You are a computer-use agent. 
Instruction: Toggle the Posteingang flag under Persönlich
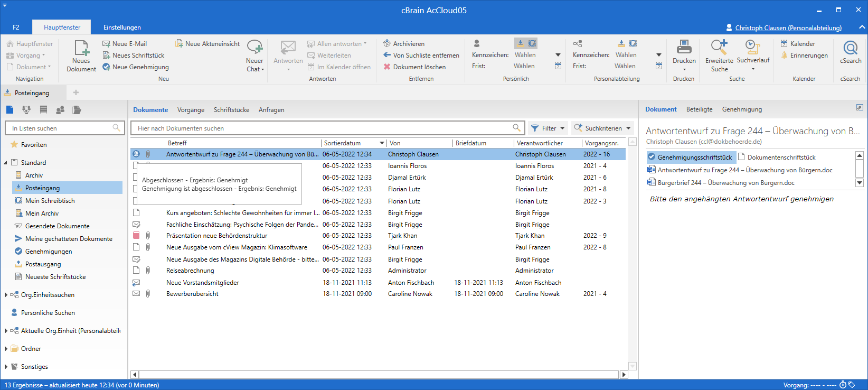click(x=521, y=43)
